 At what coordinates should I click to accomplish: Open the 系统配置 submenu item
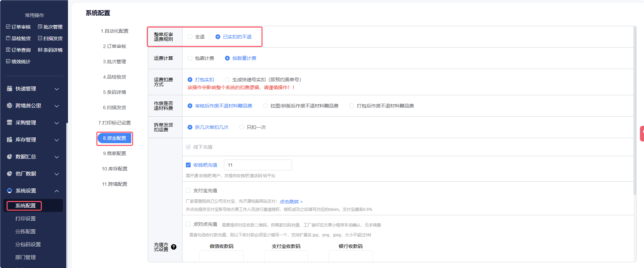(x=33, y=205)
